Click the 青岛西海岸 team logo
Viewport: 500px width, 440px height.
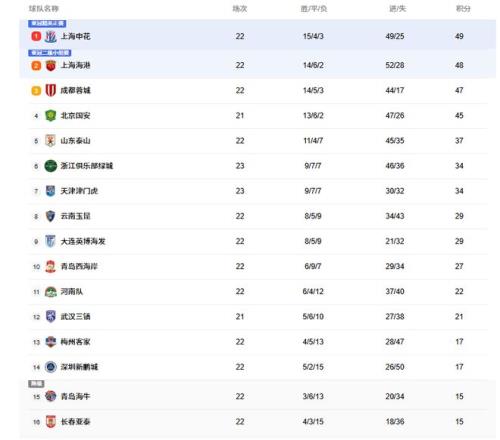(51, 266)
